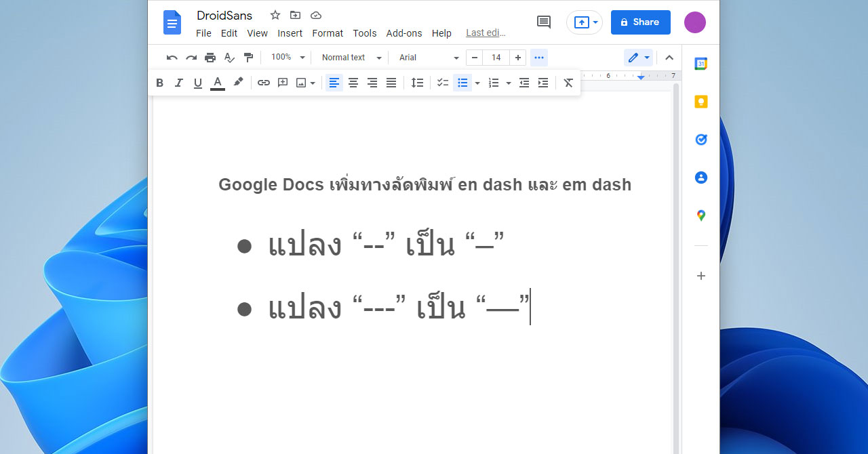Toggle the more toolbar options button
The image size is (868, 454).
(539, 58)
